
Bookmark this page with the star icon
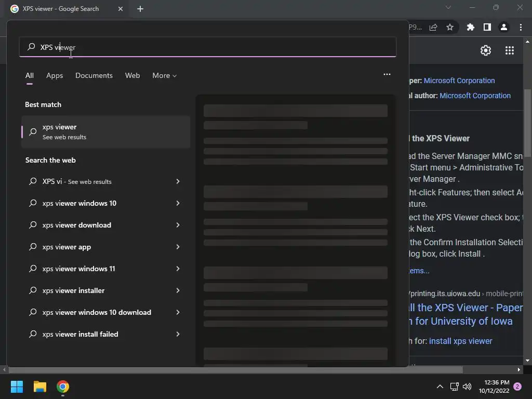click(x=449, y=27)
